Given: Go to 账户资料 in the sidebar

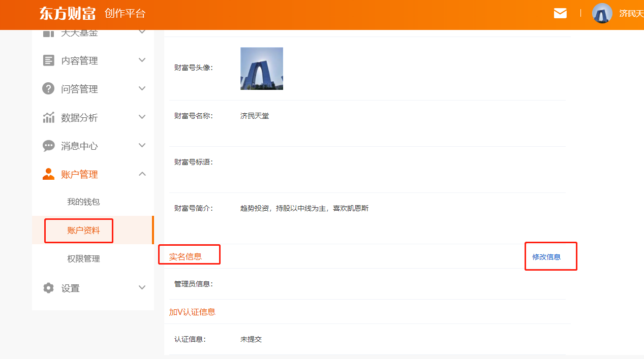Looking at the screenshot, I should (x=83, y=231).
